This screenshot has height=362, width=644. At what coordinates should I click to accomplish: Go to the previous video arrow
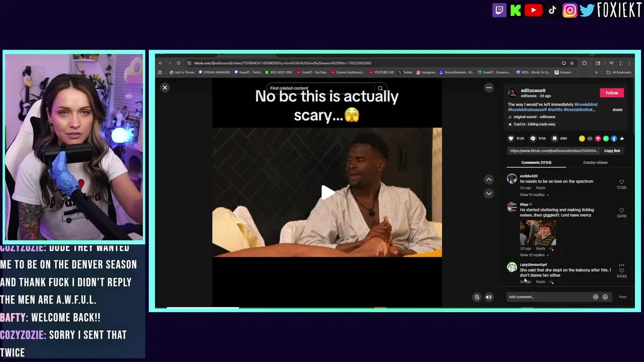tap(489, 179)
